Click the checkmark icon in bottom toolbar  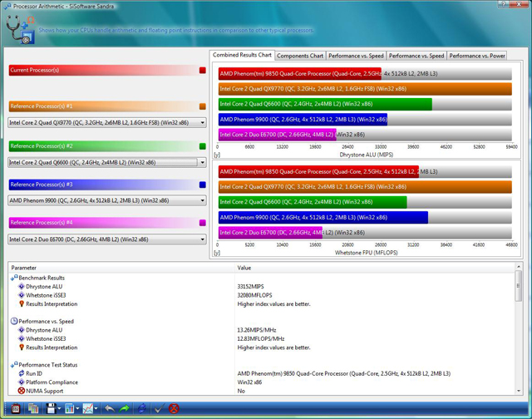(x=158, y=408)
